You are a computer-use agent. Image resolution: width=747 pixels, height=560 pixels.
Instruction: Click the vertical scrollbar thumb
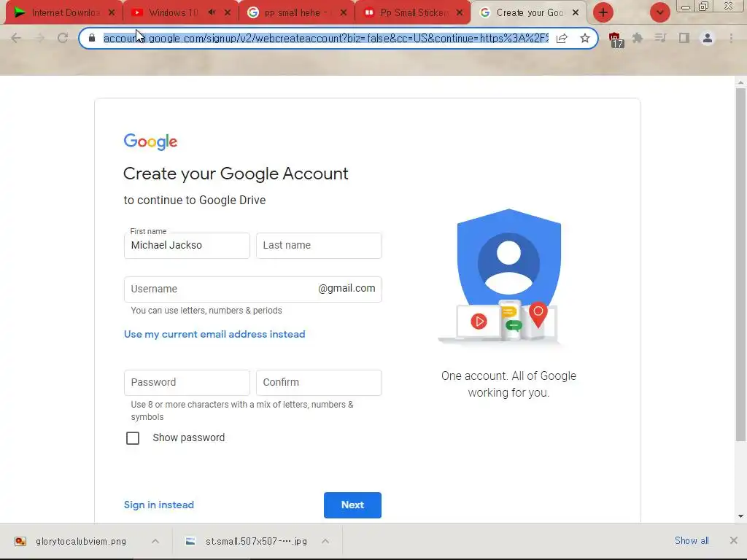point(740,264)
